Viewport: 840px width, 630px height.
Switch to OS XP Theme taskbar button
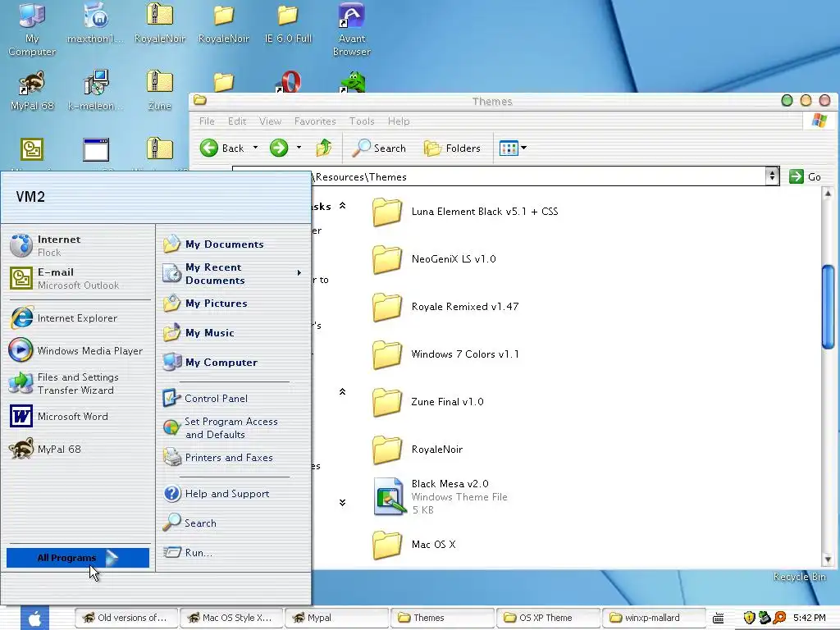[548, 618]
